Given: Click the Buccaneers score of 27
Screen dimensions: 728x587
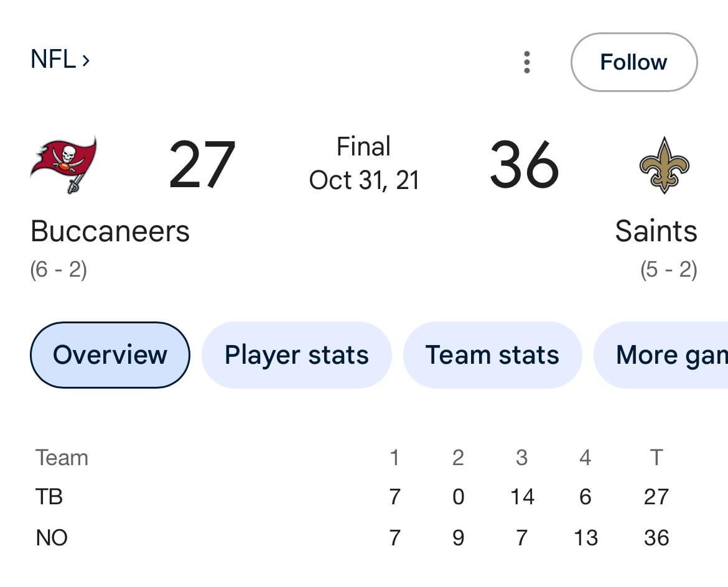Looking at the screenshot, I should click(202, 165).
